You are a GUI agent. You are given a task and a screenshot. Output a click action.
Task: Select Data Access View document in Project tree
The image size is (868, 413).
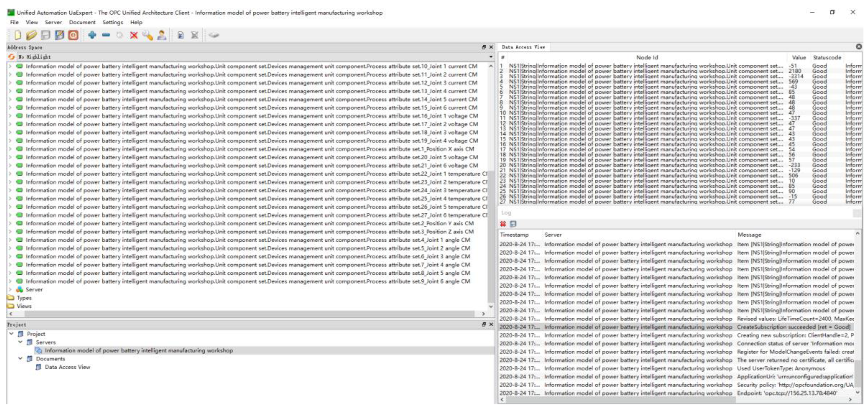tap(67, 367)
